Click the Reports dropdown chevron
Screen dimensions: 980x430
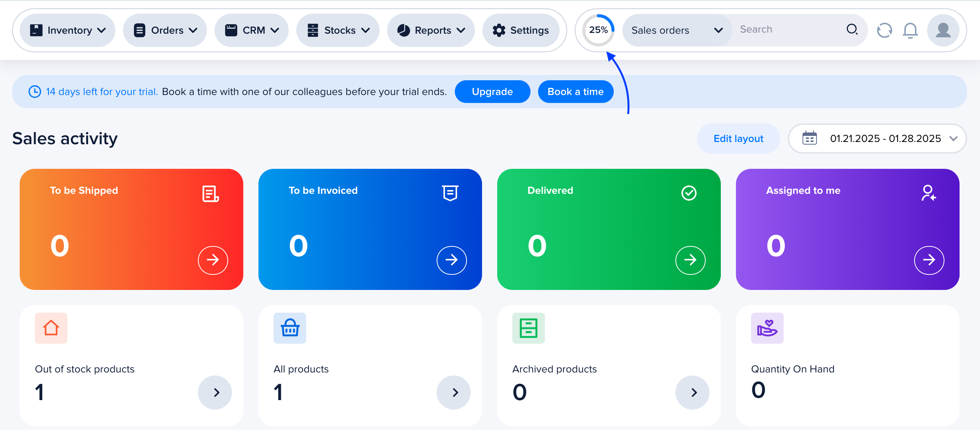461,30
